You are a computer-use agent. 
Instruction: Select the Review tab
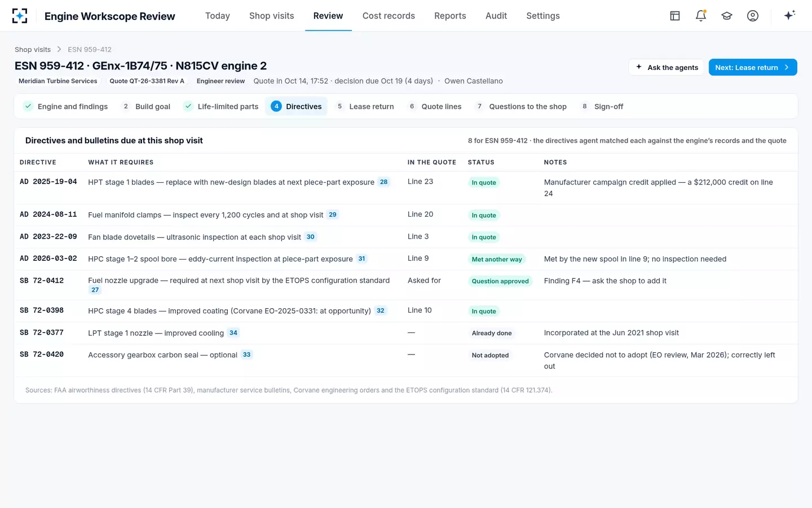click(328, 16)
